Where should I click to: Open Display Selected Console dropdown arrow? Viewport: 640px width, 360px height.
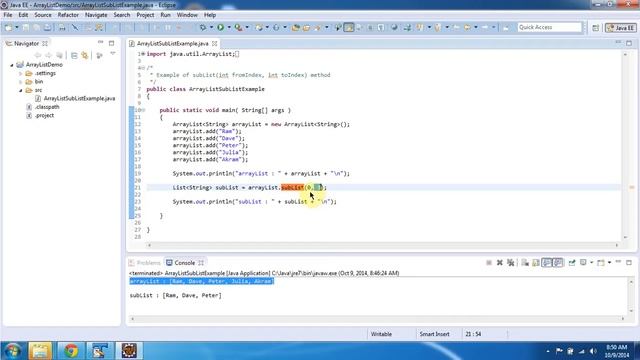[x=591, y=262]
